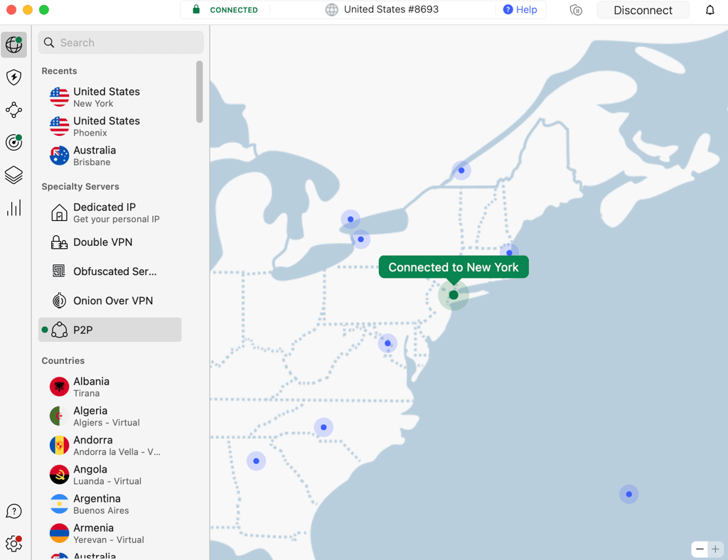Select the P2P server row text
The width and height of the screenshot is (728, 560).
click(x=82, y=330)
